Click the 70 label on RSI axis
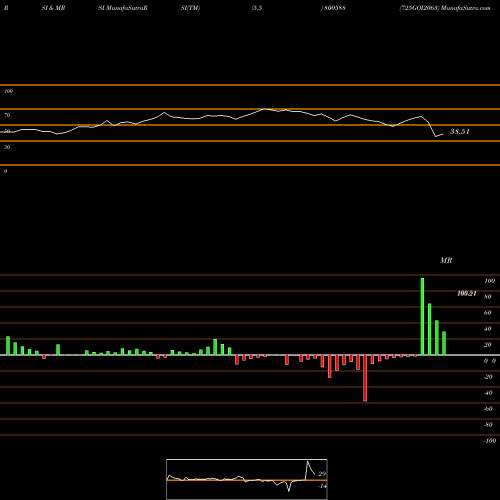This screenshot has width=500, height=500. [7, 115]
